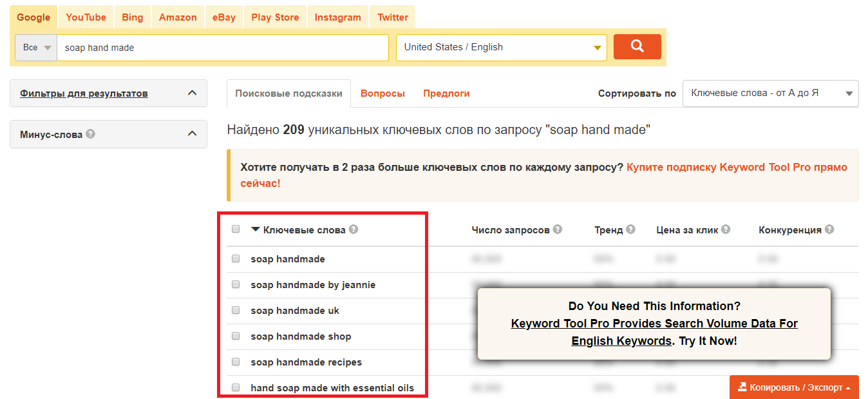Select checkbox for 'soap handmade recipes'
Screen dimensions: 868x399
tap(236, 362)
